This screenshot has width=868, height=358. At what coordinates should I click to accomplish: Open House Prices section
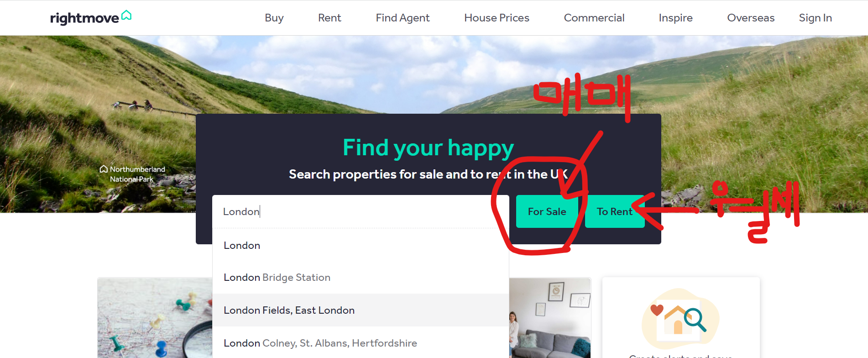[497, 18]
